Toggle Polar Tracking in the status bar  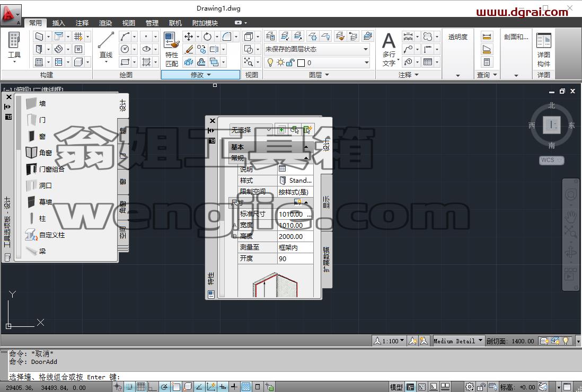164,387
